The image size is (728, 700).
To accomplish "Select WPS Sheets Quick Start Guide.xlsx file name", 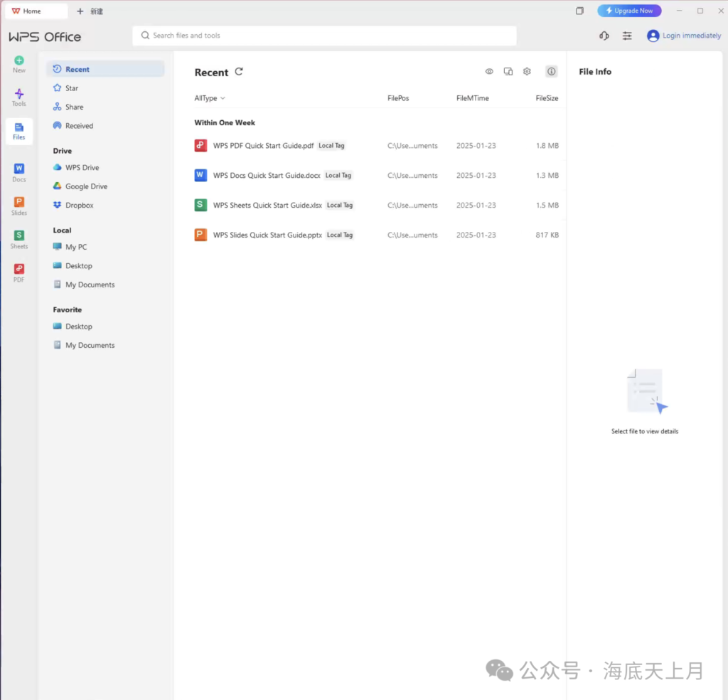I will (267, 205).
